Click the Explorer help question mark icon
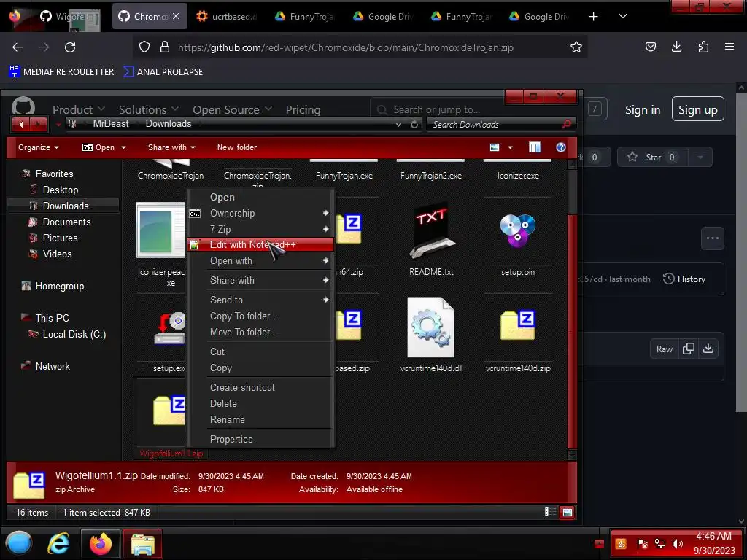This screenshot has width=747, height=560. coord(561,147)
